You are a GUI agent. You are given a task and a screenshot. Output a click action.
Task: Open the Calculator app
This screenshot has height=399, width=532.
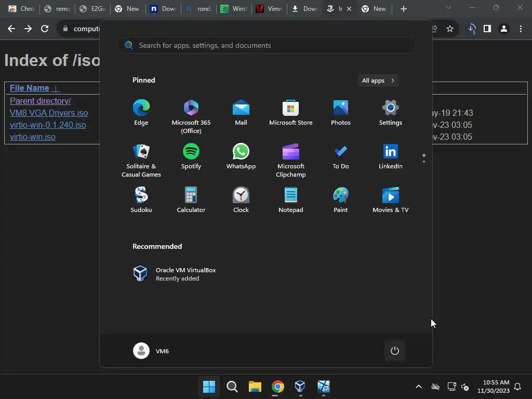click(x=191, y=200)
